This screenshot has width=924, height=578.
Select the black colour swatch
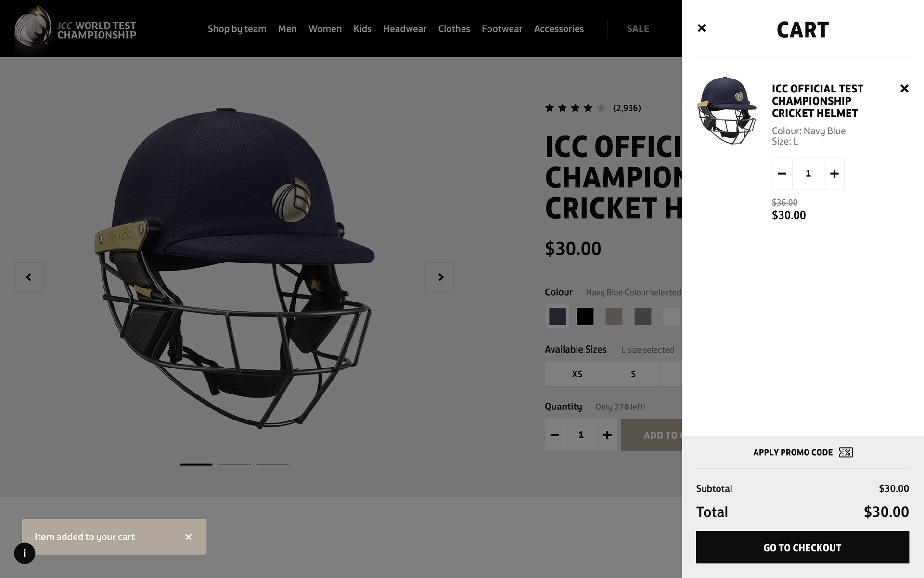(x=585, y=316)
